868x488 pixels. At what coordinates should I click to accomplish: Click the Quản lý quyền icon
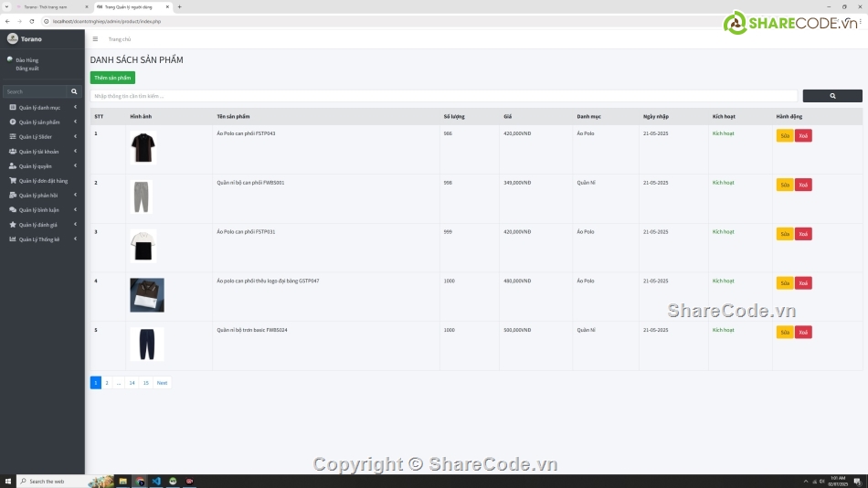[x=13, y=165]
